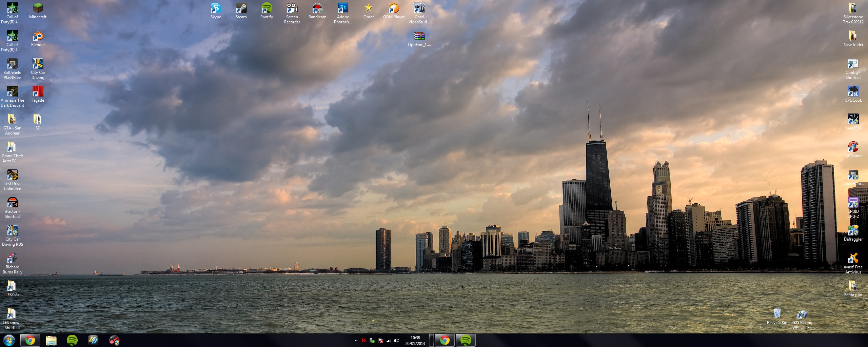Open the volume speaker tray icon
This screenshot has height=347, width=868.
pos(397,341)
